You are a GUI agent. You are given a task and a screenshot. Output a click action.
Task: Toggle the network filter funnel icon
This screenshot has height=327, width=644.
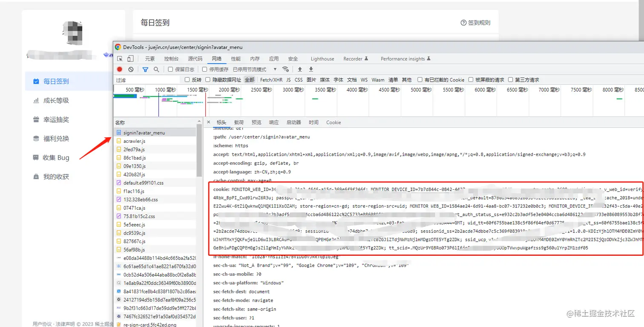click(x=145, y=69)
